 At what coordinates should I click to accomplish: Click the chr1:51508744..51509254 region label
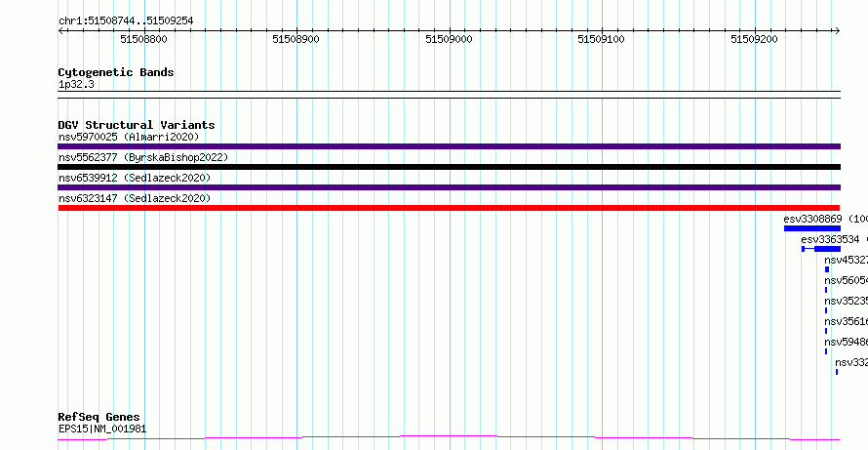click(x=126, y=21)
